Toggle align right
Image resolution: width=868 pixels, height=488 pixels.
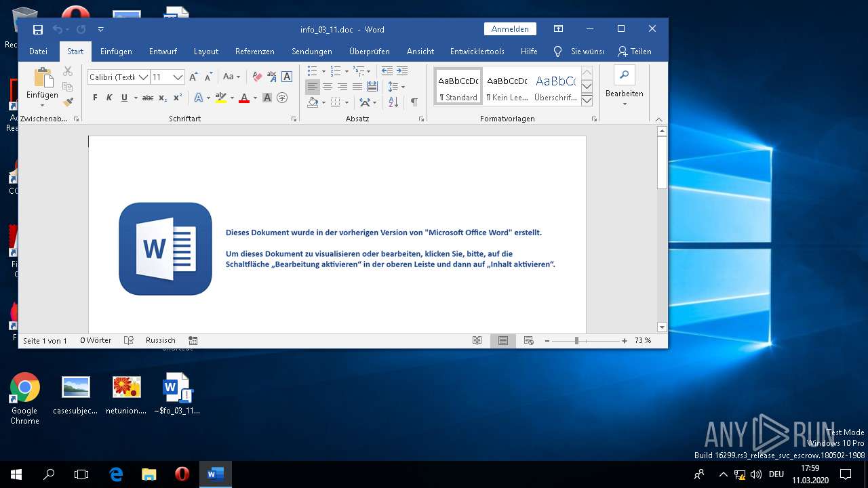[342, 87]
